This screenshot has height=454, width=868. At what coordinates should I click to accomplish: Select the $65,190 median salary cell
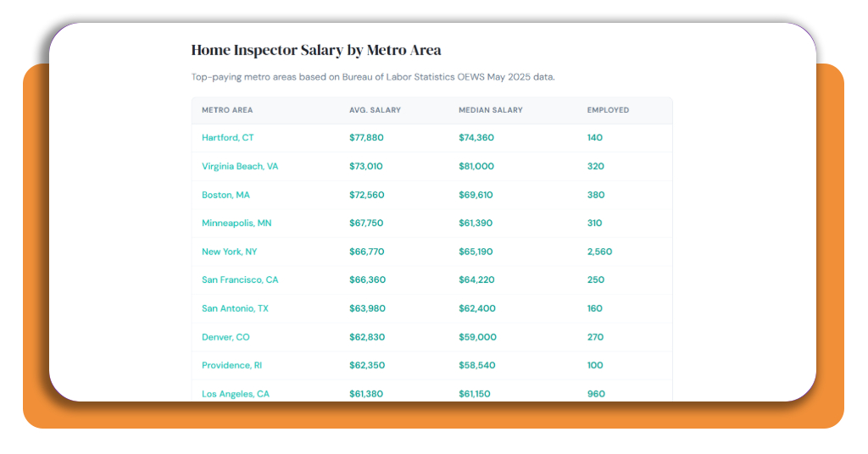[x=476, y=252]
